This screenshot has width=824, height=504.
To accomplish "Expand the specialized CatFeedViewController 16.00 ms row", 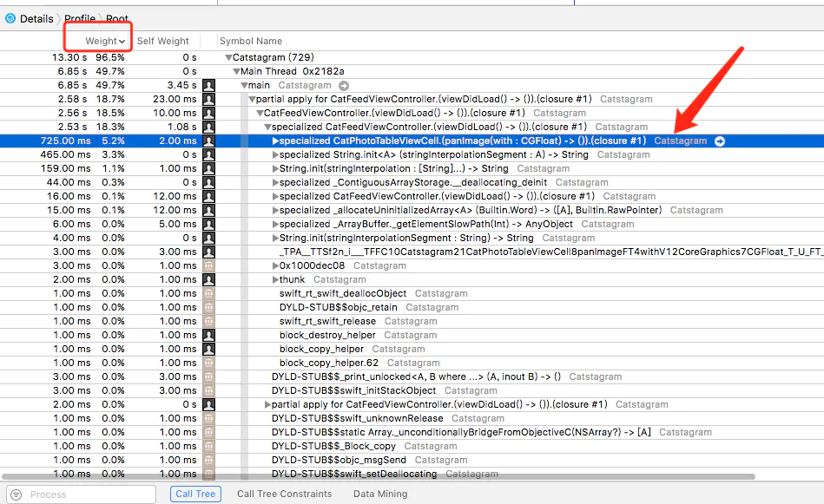I will point(275,196).
